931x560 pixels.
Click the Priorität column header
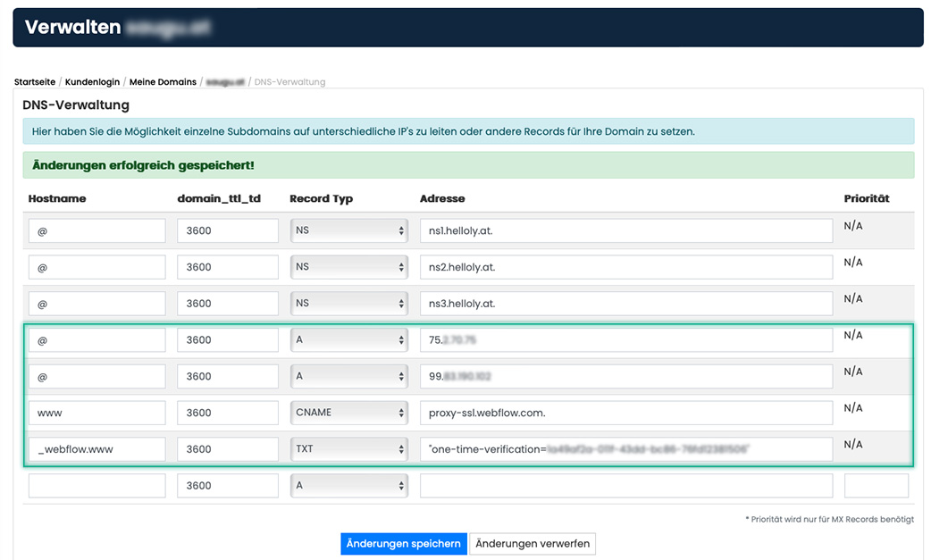click(867, 199)
